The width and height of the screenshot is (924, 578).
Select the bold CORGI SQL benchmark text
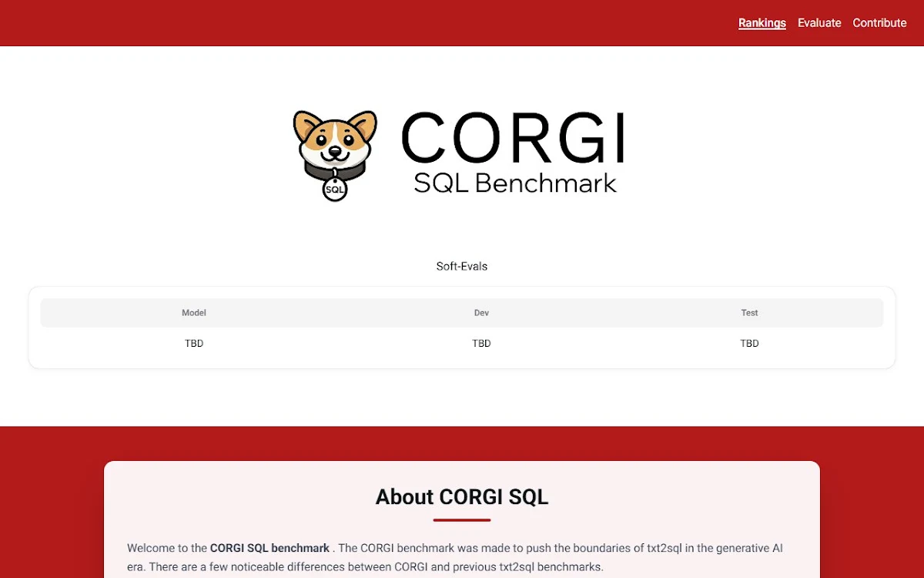pyautogui.click(x=269, y=548)
